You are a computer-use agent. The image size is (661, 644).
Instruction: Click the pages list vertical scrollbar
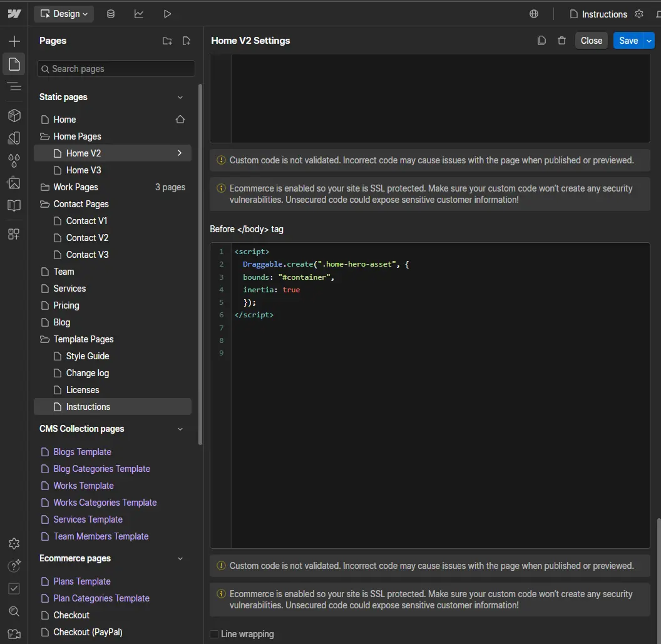[200, 263]
